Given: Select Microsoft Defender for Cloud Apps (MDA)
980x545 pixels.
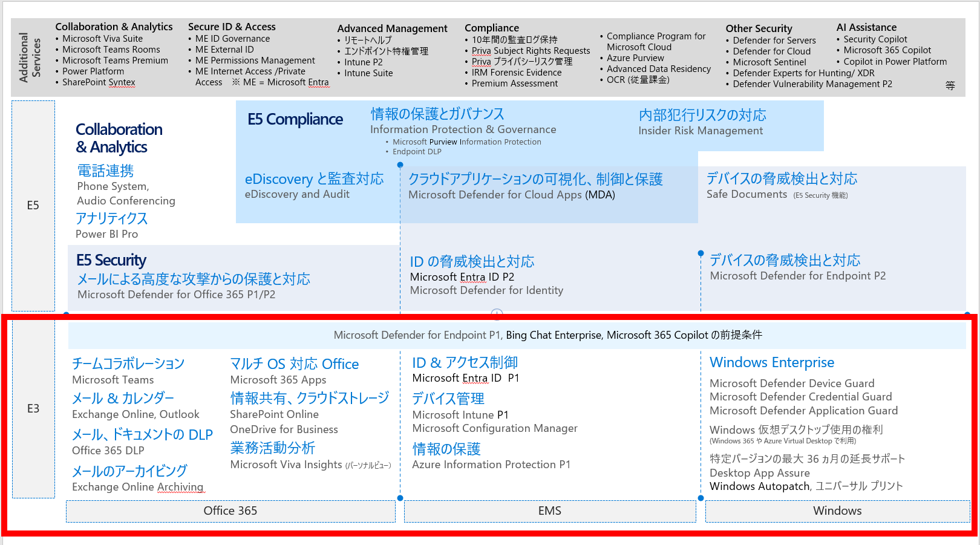Looking at the screenshot, I should coord(512,195).
